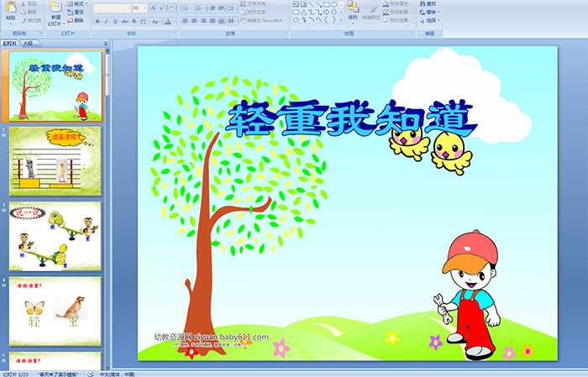Select the Line shape in shapes gallery
This screenshot has width=588, height=377.
pyautogui.click(x=311, y=4)
